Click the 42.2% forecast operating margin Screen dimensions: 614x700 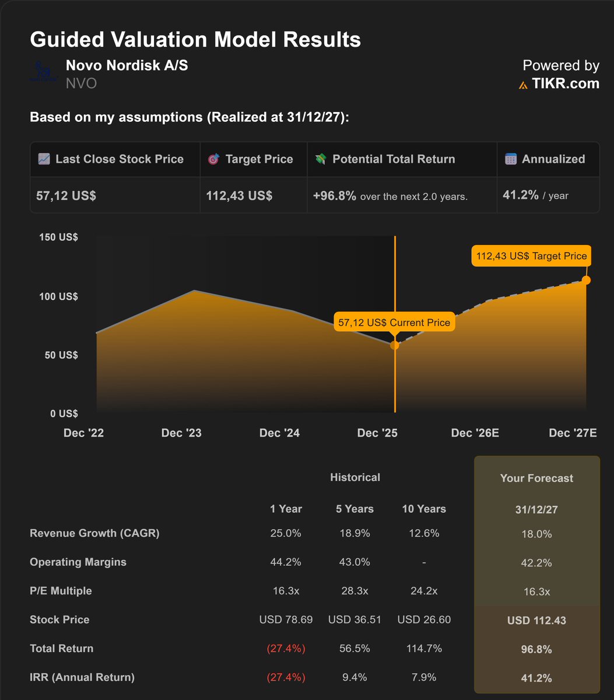(536, 563)
